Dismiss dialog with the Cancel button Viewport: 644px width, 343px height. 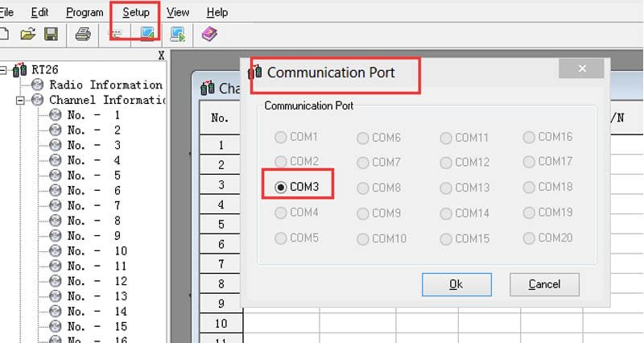[x=544, y=284]
